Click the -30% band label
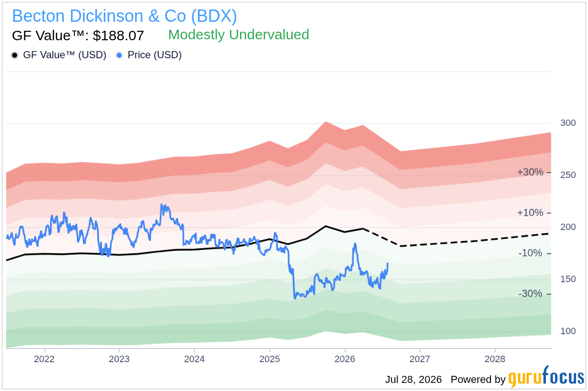The image size is (588, 391). coord(530,294)
